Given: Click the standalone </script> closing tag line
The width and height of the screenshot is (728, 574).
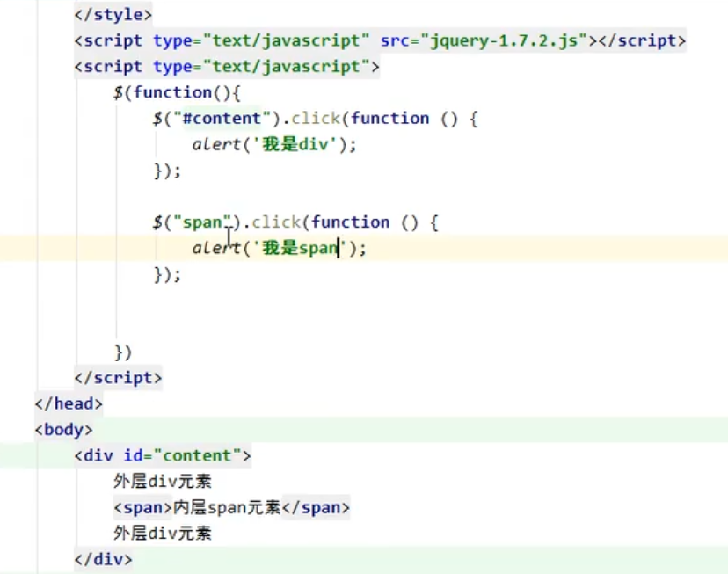Looking at the screenshot, I should (118, 378).
